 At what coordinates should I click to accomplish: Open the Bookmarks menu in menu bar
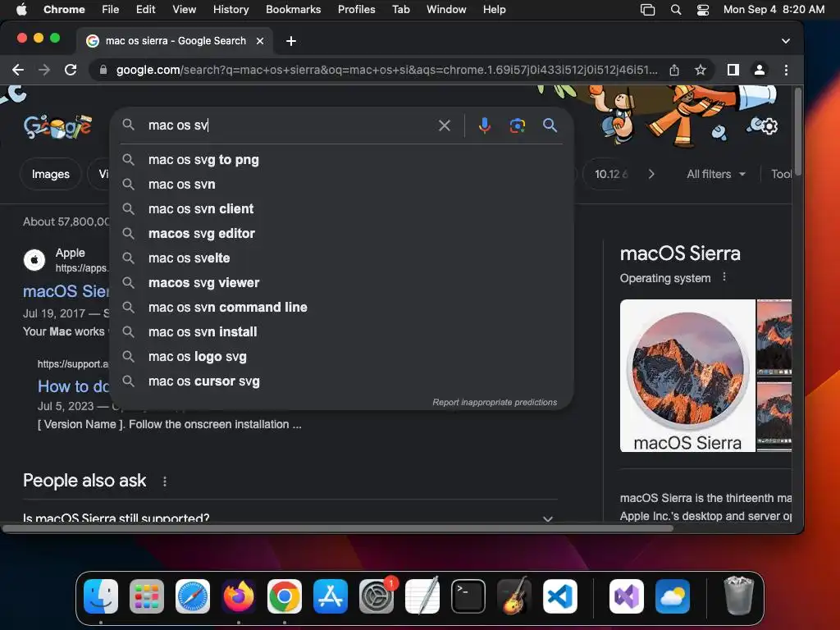[293, 10]
